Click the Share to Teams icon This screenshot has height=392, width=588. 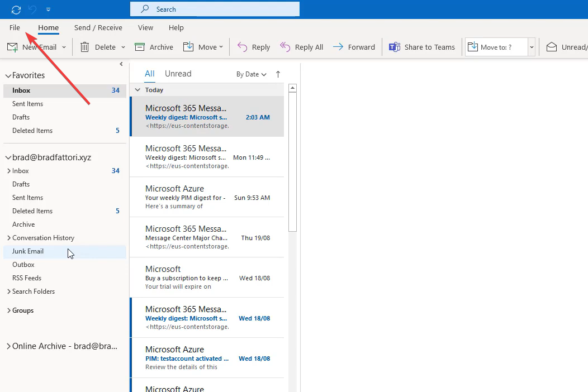tap(395, 47)
